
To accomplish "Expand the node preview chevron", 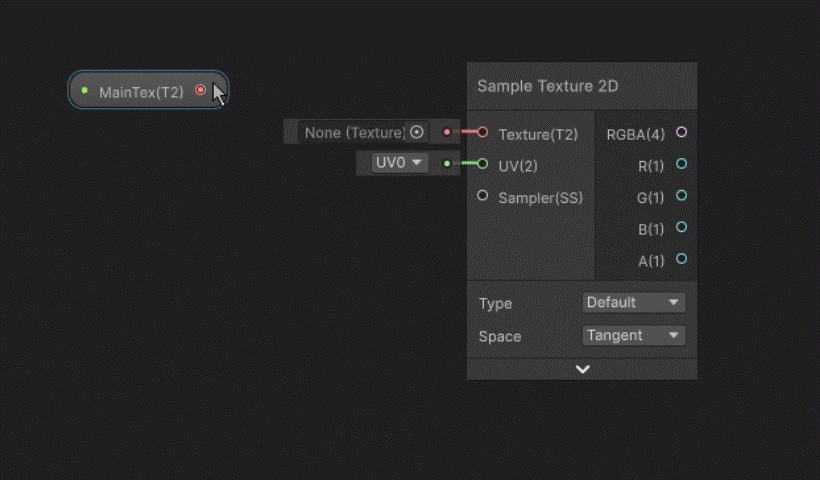I will click(x=582, y=369).
